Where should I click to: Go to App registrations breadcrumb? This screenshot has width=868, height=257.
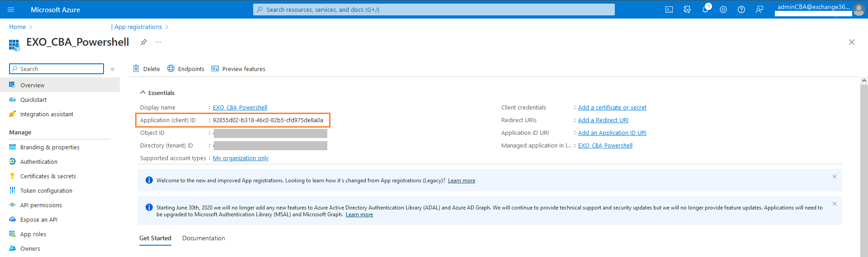point(138,27)
